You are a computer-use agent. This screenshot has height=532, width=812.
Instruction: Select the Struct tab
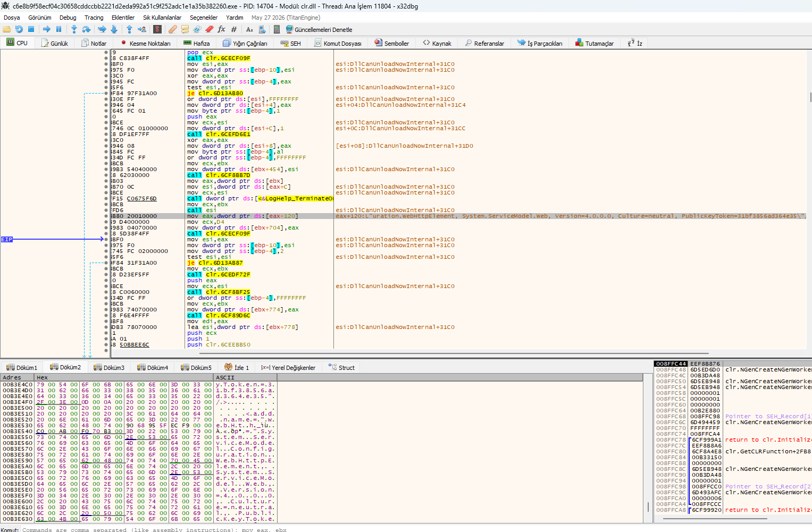(341, 367)
